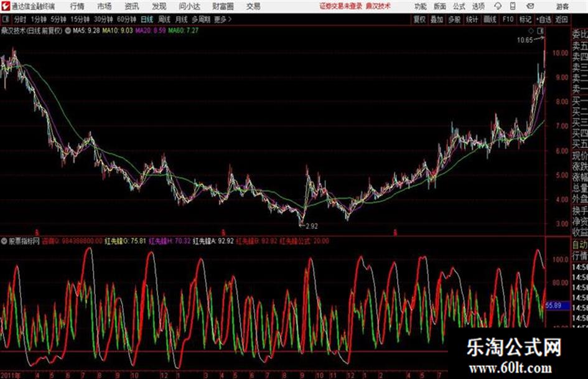This screenshot has height=379, width=588.
Task: Click the 红先锋H: 70.32 value
Action: click(169, 241)
